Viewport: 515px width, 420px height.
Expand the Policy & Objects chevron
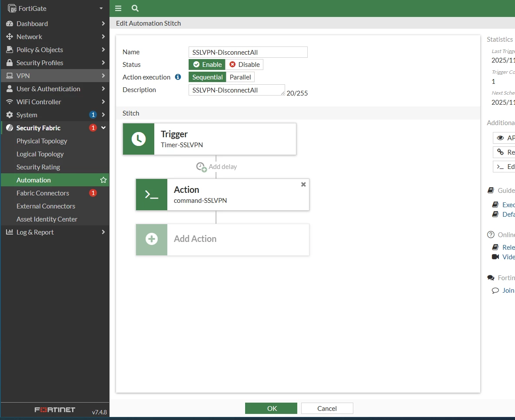[103, 50]
